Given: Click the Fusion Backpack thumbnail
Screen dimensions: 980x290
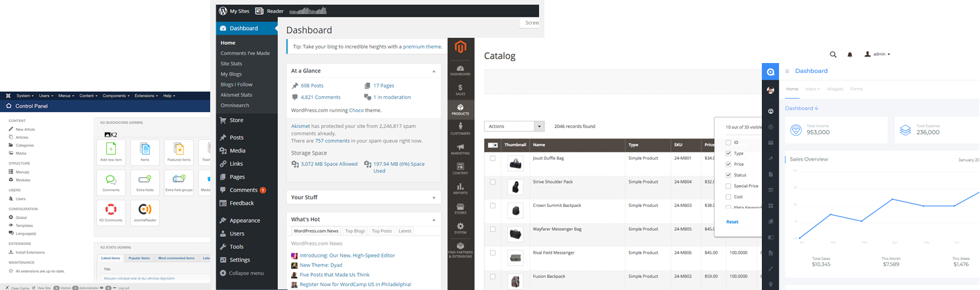Looking at the screenshot, I should pyautogui.click(x=515, y=281).
